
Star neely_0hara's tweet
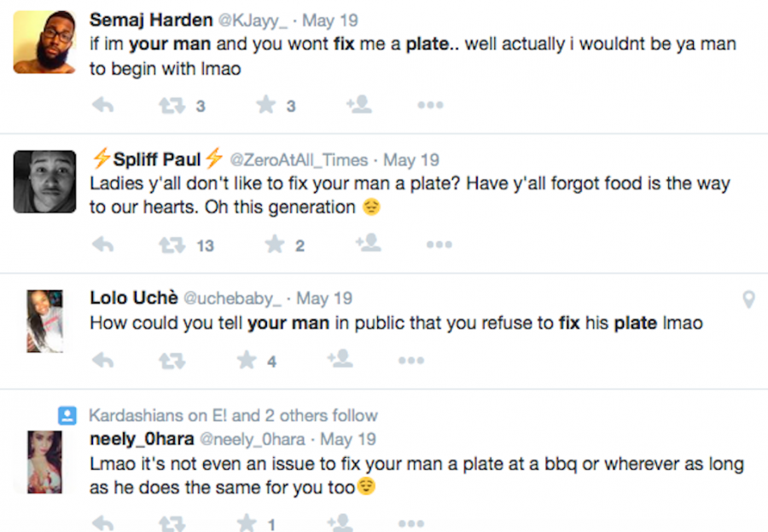tap(247, 522)
